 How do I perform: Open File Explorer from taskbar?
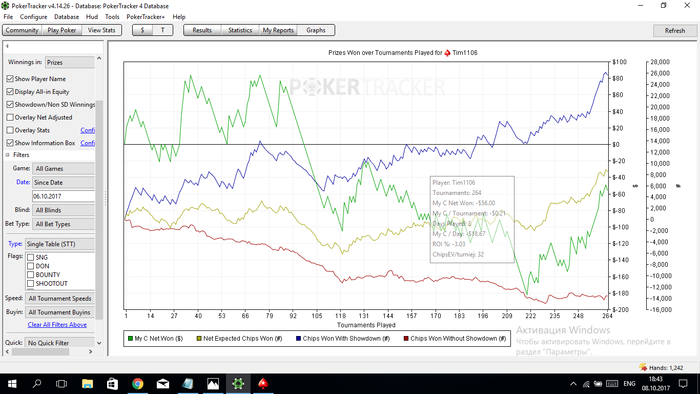pos(87,384)
